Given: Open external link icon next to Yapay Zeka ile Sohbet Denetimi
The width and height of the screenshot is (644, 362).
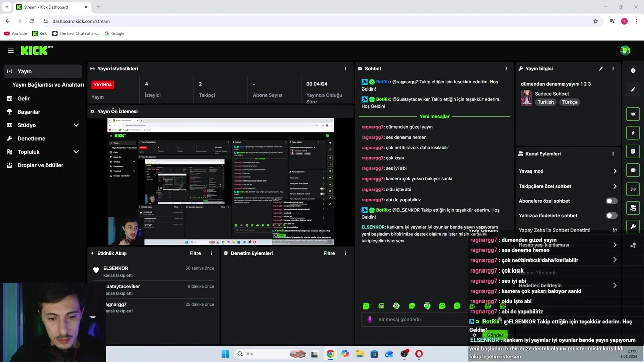Looking at the screenshot, I should [x=615, y=230].
